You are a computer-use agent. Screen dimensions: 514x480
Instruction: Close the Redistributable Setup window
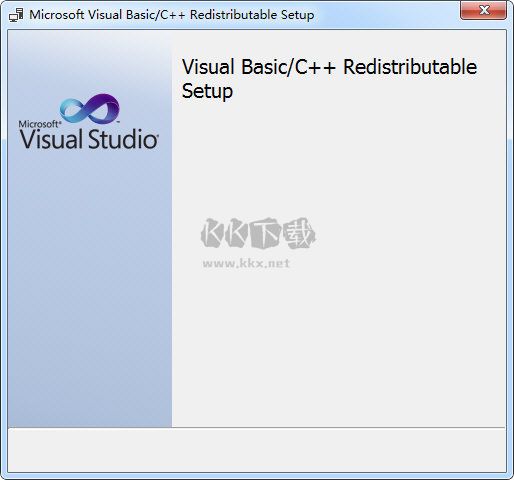pos(484,11)
